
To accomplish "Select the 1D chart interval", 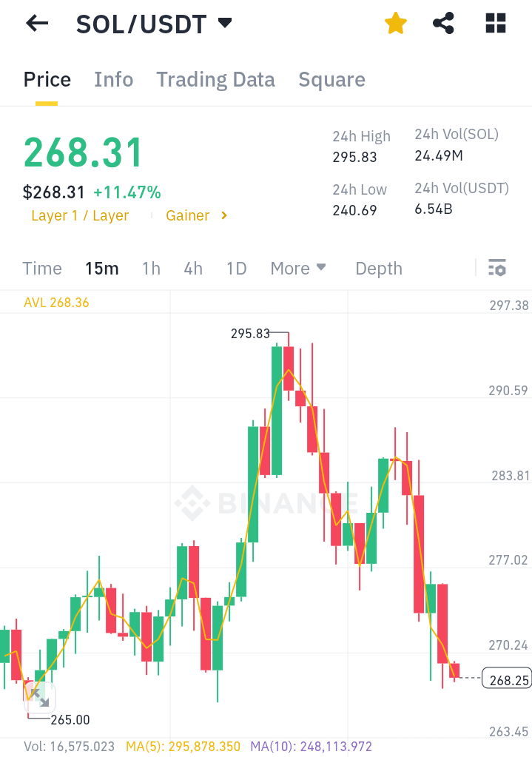I will [x=236, y=268].
